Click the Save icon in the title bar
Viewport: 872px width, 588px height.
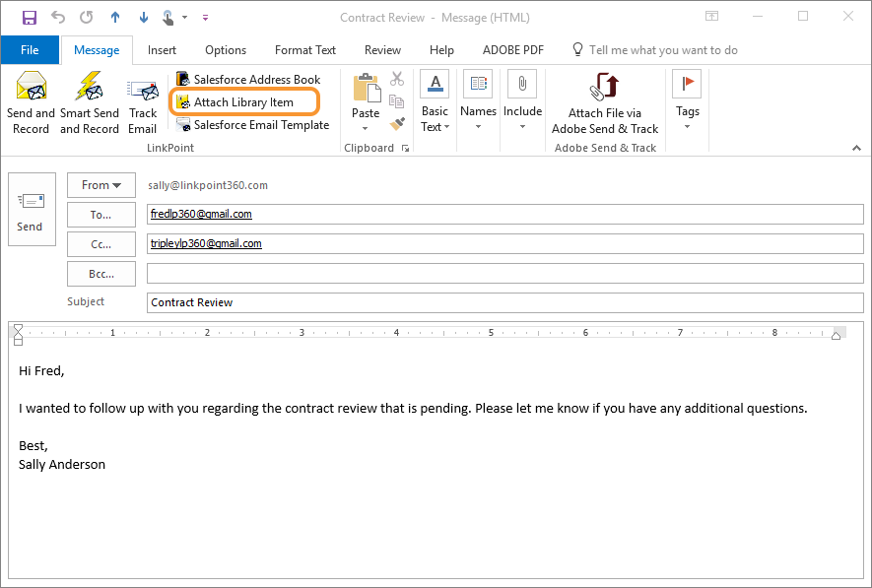click(29, 17)
